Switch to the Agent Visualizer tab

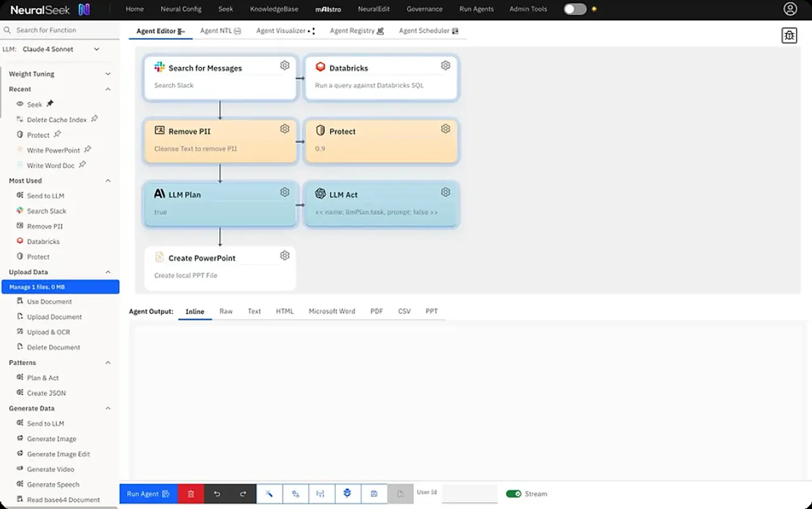click(285, 31)
